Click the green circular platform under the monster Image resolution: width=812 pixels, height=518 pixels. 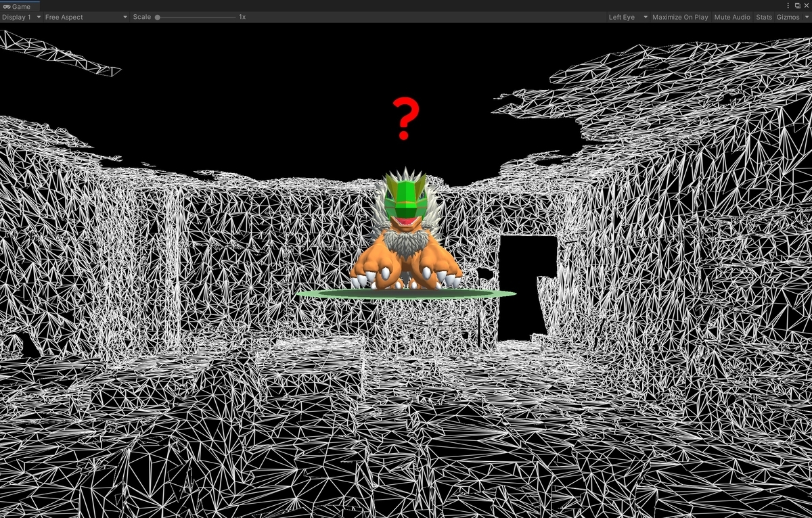click(x=406, y=293)
